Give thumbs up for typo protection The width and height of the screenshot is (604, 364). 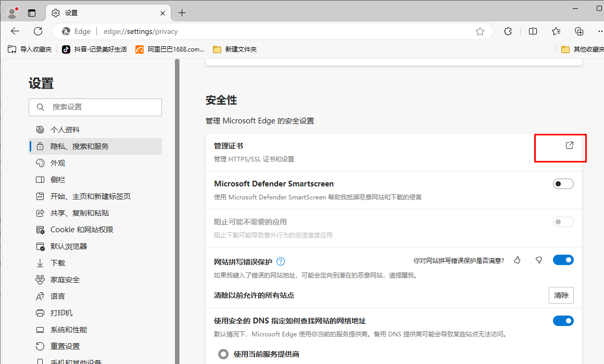(518, 260)
